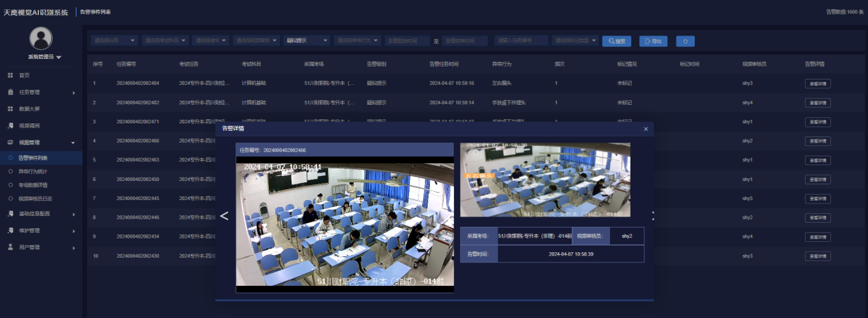The height and width of the screenshot is (318, 868).
Task: Click the 数据大屏 dashboard icon in sidebar
Action: coord(10,108)
